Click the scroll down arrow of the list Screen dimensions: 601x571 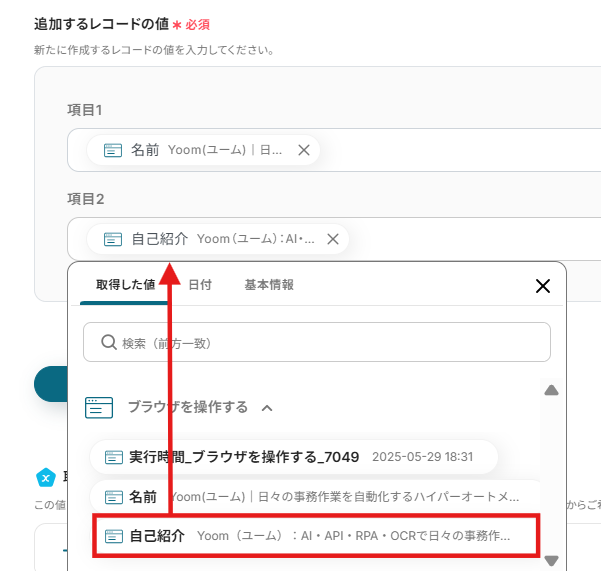(551, 560)
